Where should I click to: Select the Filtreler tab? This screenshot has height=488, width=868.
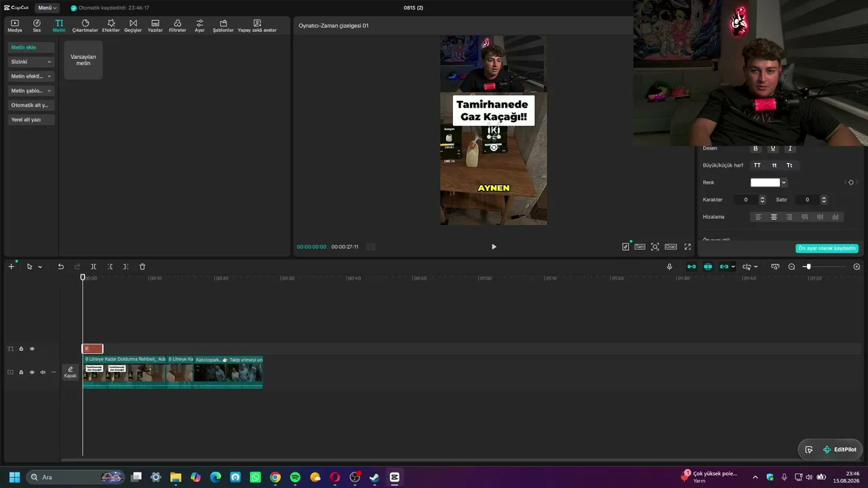(177, 26)
